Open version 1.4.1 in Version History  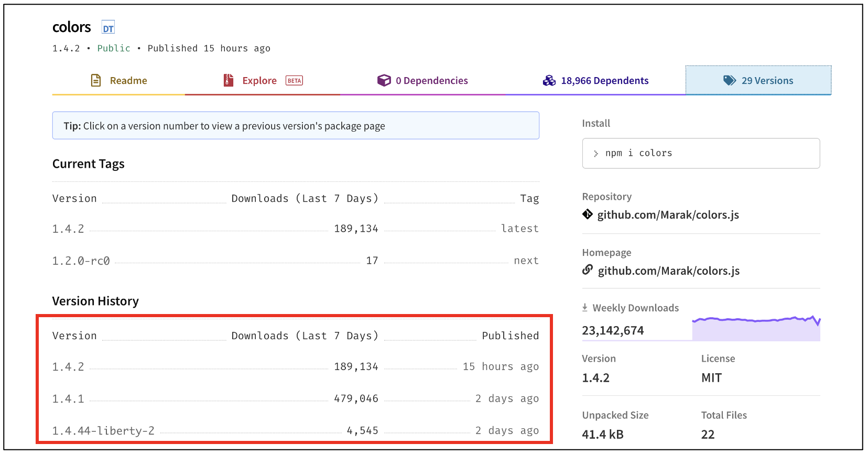click(68, 399)
